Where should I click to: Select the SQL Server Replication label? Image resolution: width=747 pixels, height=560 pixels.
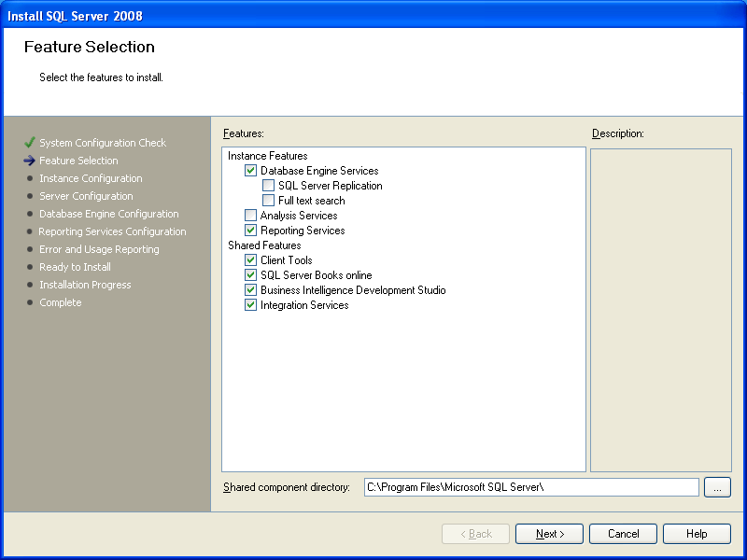[331, 185]
